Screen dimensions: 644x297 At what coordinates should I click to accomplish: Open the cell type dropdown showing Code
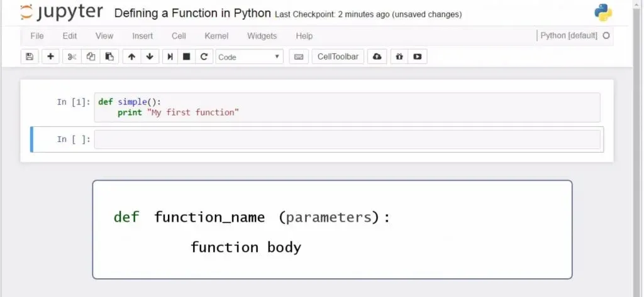click(x=249, y=57)
